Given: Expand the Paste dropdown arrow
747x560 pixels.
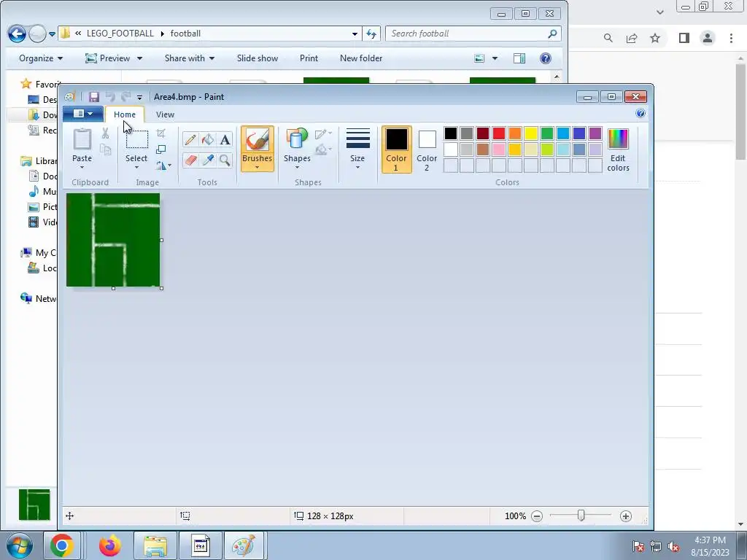Looking at the screenshot, I should pos(82,168).
